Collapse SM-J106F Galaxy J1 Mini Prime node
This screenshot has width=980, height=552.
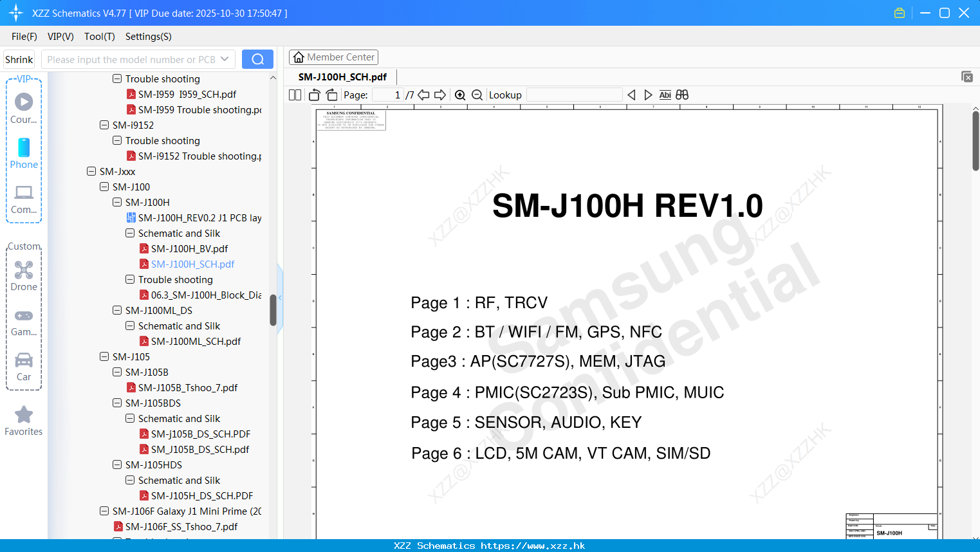point(104,511)
